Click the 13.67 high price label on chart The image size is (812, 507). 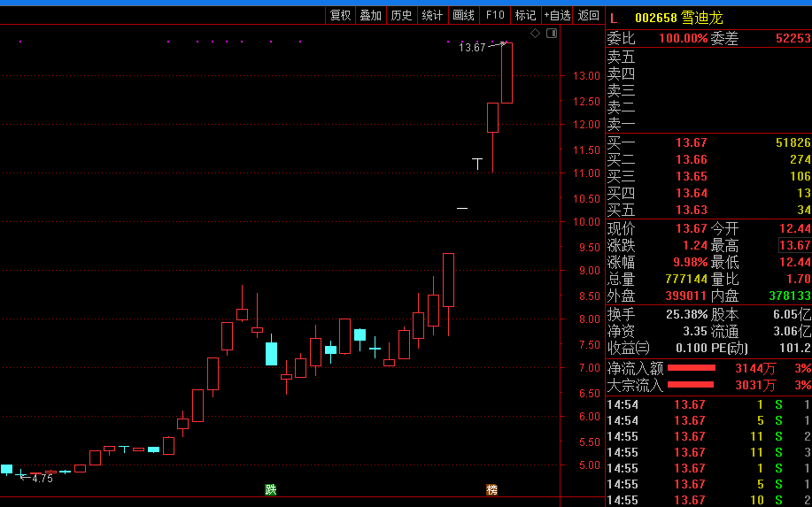[x=472, y=48]
